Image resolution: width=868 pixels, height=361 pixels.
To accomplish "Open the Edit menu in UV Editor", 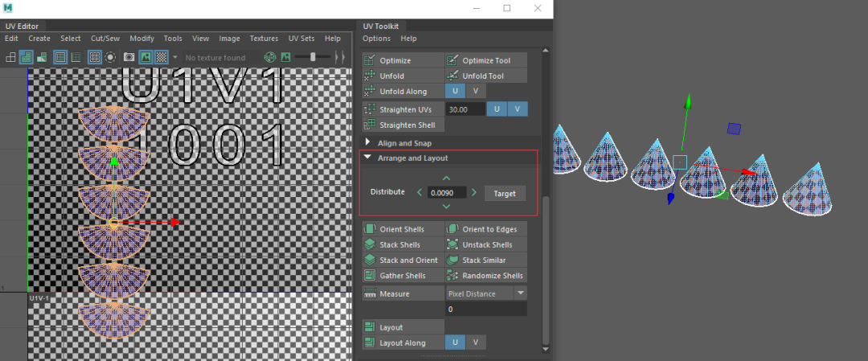I will (11, 39).
